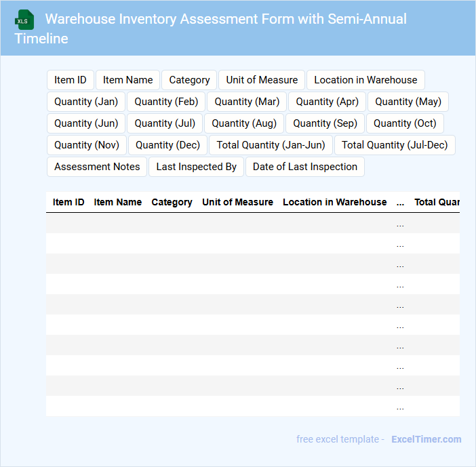
Task: Select the Quantity (Feb) tag
Action: (166, 102)
